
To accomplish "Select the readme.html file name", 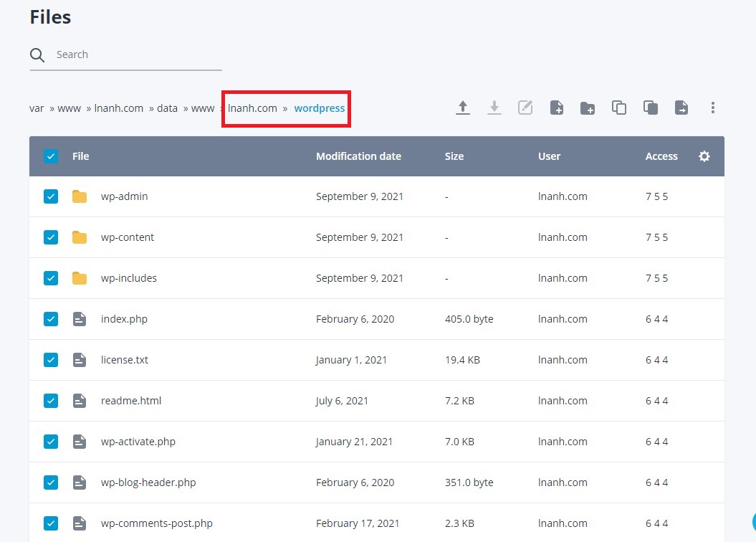I will (x=131, y=401).
